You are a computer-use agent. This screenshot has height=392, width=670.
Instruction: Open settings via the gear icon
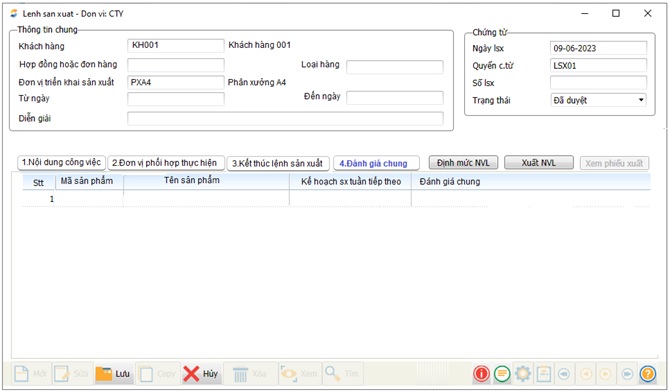523,374
